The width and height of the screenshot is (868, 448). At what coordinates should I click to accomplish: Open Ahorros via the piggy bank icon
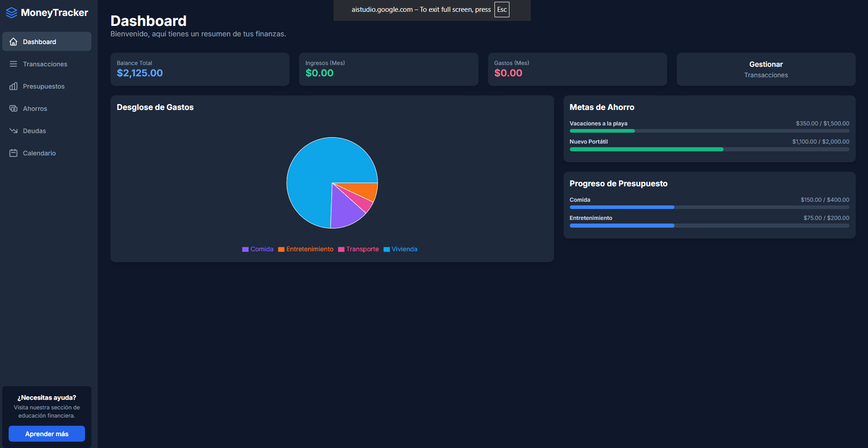pyautogui.click(x=14, y=108)
